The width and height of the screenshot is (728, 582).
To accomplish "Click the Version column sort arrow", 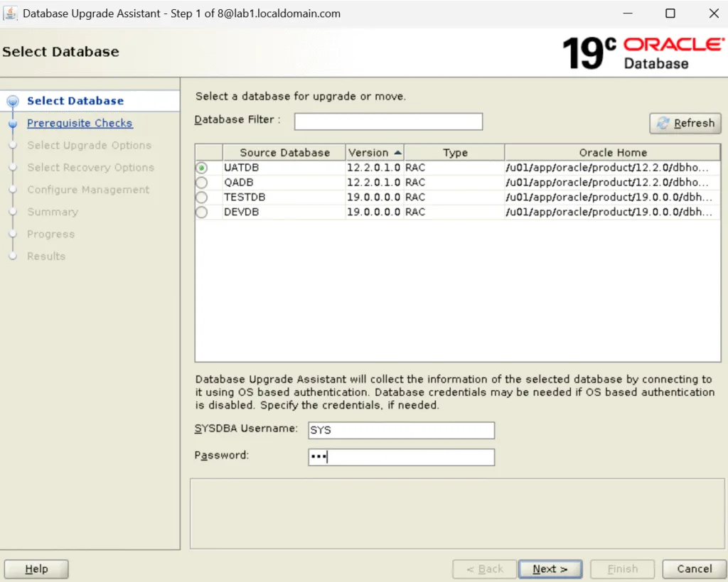I will click(397, 153).
